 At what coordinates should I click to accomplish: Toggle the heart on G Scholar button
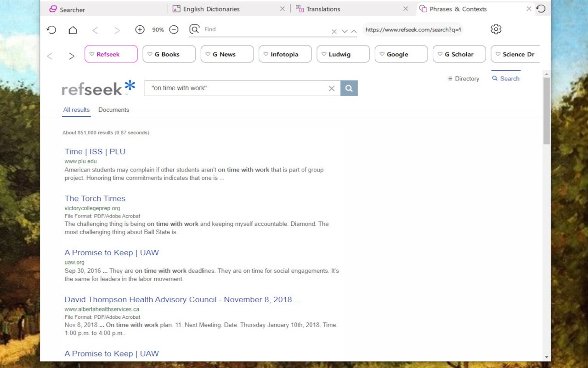[x=440, y=54]
